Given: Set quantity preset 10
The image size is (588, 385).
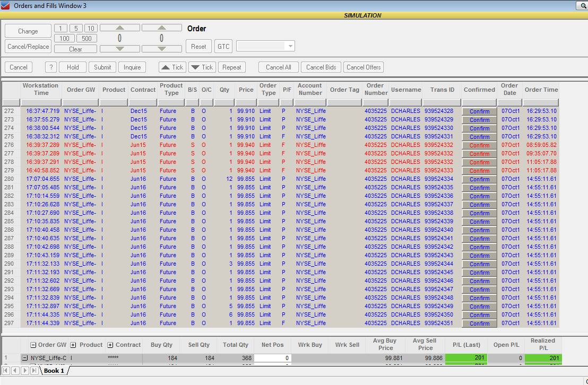Looking at the screenshot, I should coord(91,29).
